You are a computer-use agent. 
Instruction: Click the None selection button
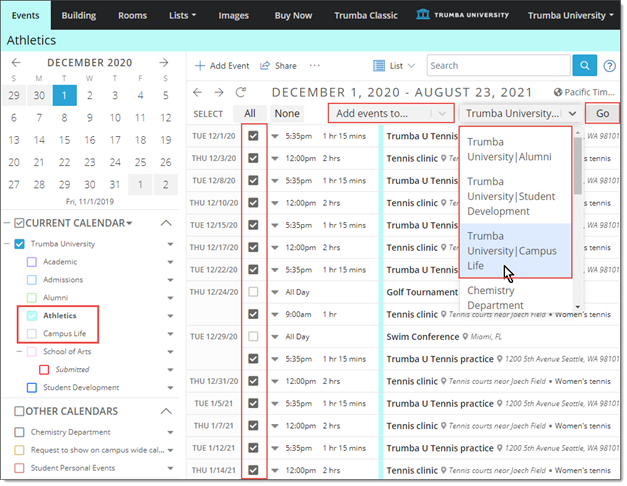point(287,114)
